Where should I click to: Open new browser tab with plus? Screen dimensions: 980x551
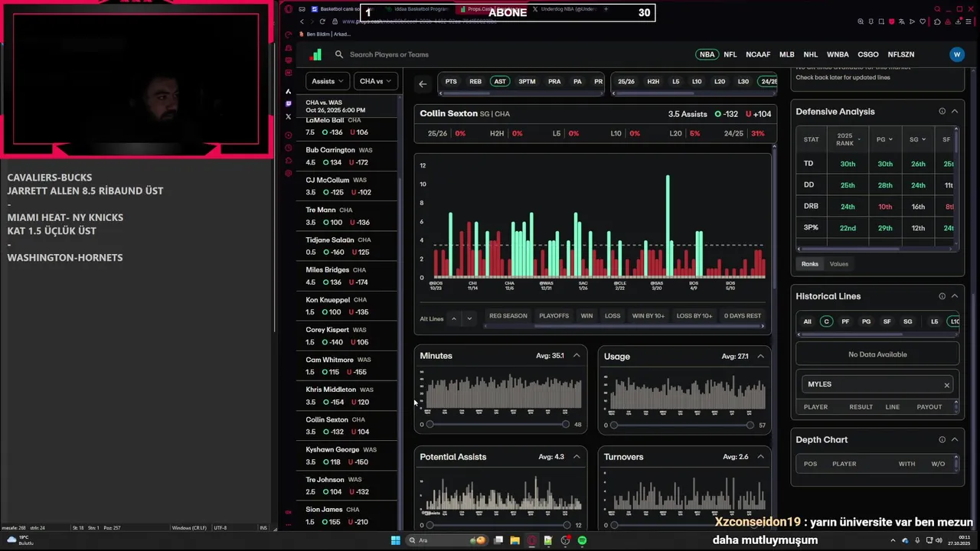click(606, 9)
